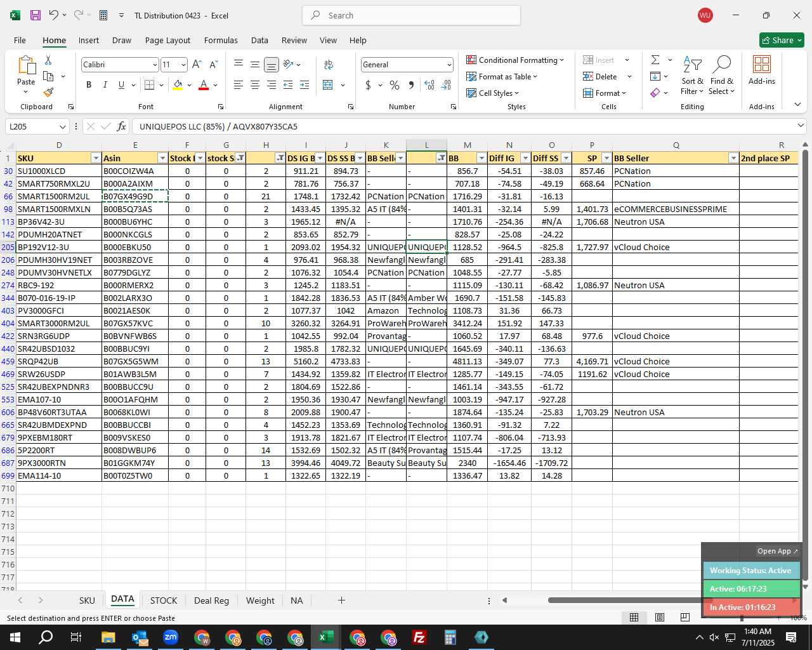
Task: Click the Borders icon
Action: (x=150, y=85)
